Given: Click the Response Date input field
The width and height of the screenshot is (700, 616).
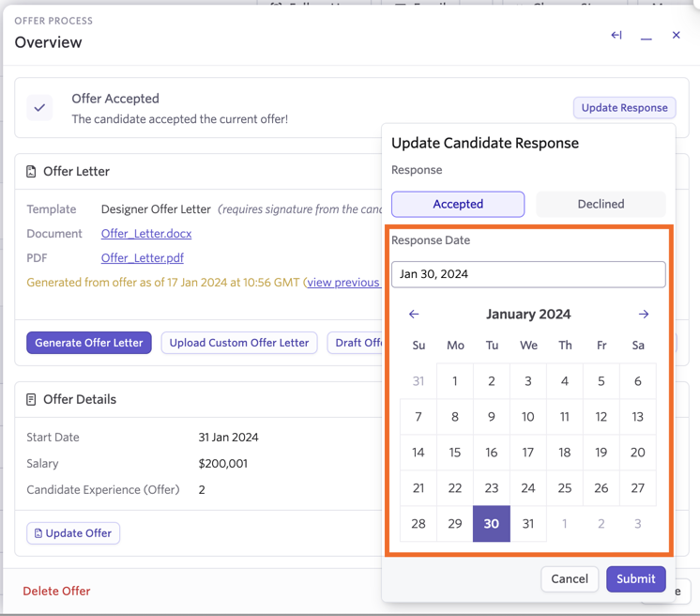Looking at the screenshot, I should coord(528,274).
